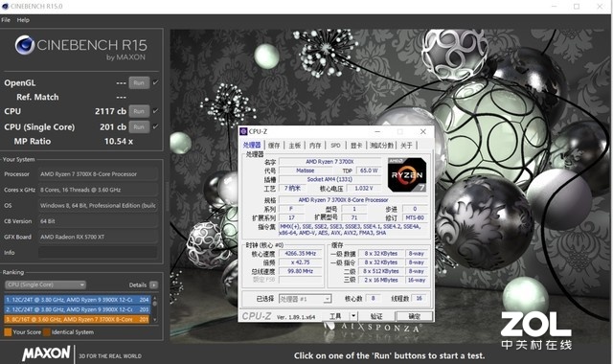Click the Ryzen 7 logo in CPU-Z

click(406, 174)
